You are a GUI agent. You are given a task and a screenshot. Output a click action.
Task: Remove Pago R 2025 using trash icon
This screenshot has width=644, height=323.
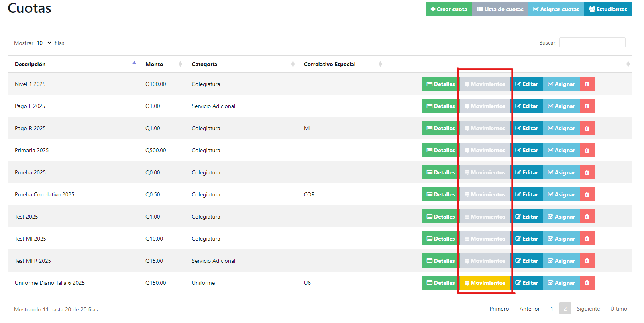click(587, 128)
